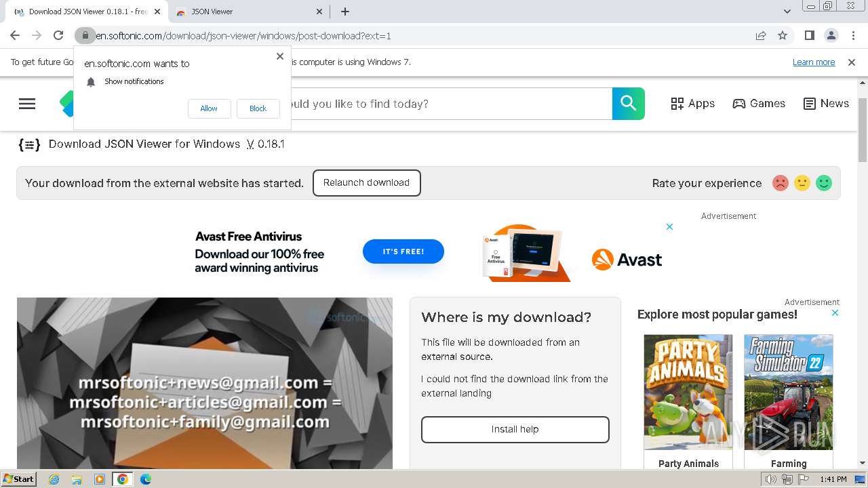This screenshot has width=868, height=488.
Task: Open Windows Media Player from taskbar
Action: pyautogui.click(x=100, y=479)
